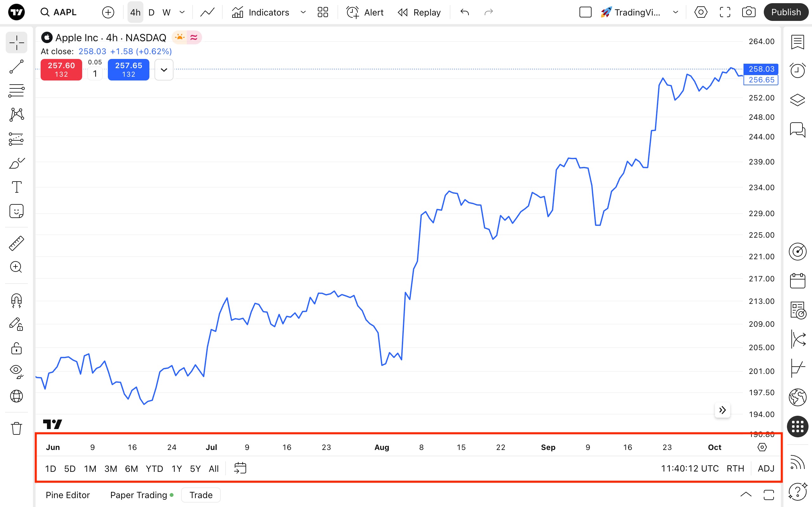Toggle ADJ adjusted data setting
The width and height of the screenshot is (812, 507).
(766, 468)
